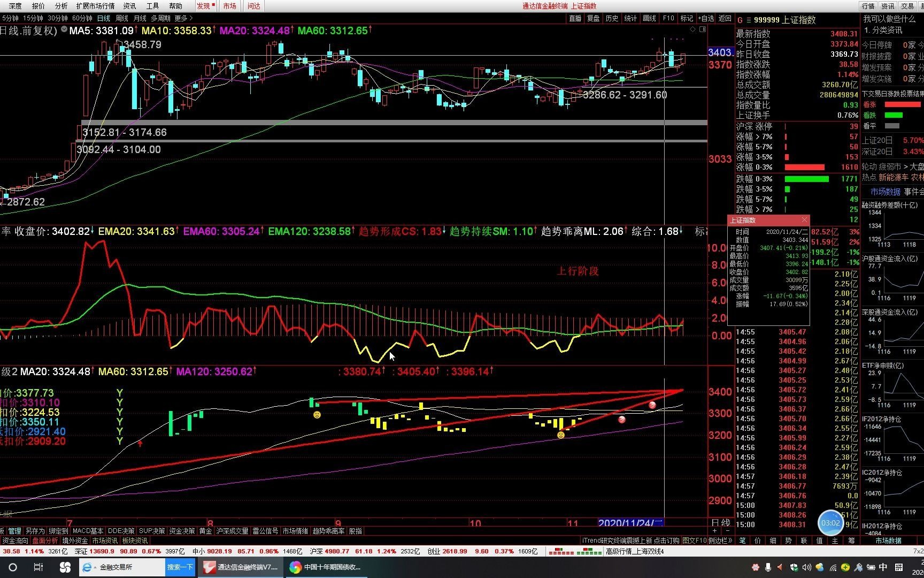The width and height of the screenshot is (924, 578).
Task: Click the blue 03:02 timer circle
Action: [830, 523]
